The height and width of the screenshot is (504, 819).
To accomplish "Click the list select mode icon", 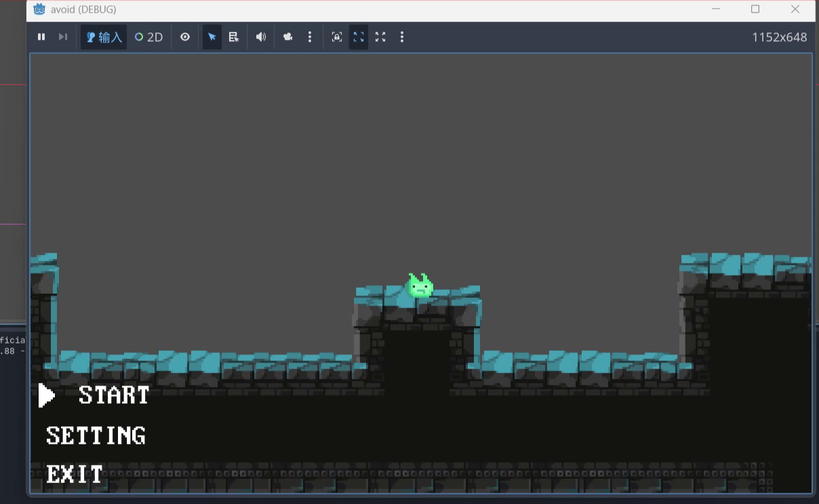I will 234,37.
